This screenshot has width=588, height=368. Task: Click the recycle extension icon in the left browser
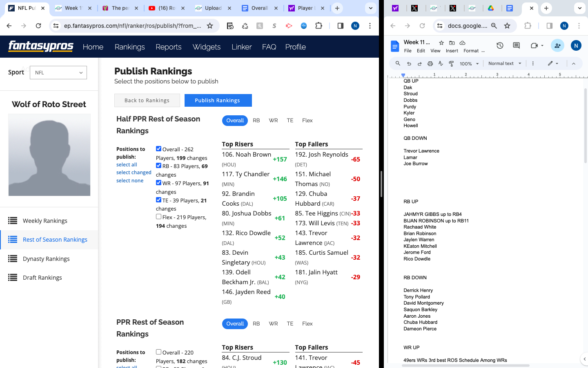tap(245, 26)
